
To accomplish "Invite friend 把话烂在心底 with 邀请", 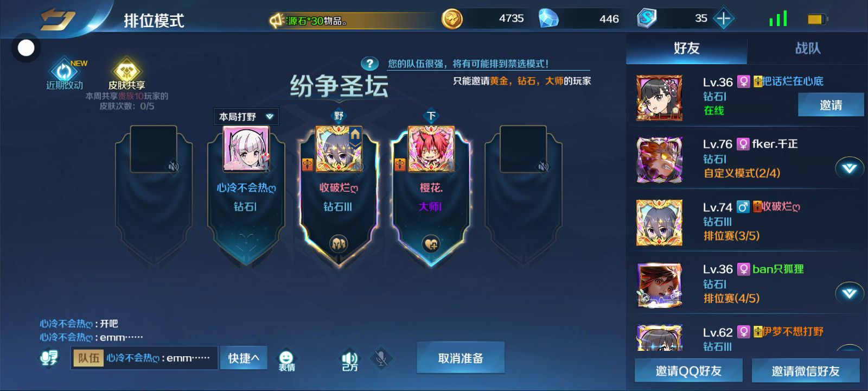I will 831,105.
